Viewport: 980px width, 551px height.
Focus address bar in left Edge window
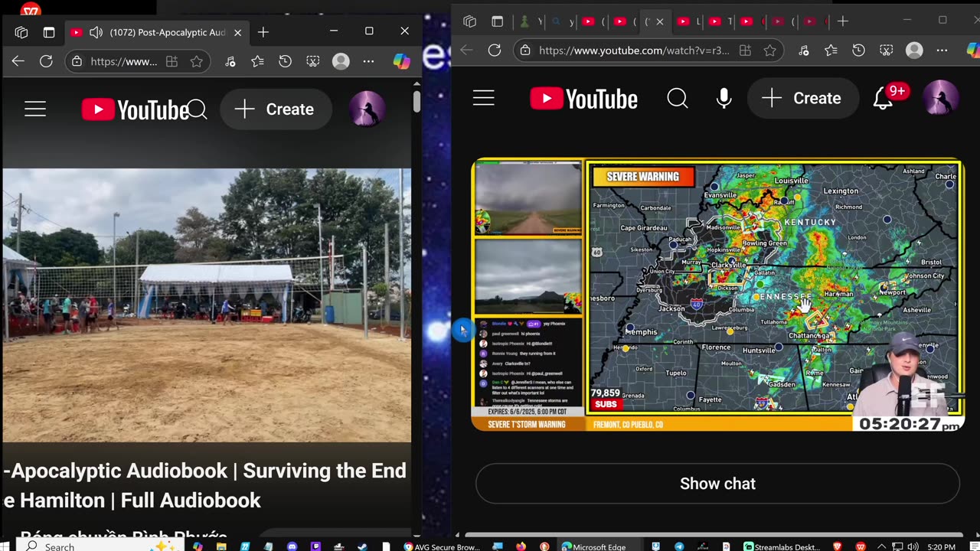[123, 61]
